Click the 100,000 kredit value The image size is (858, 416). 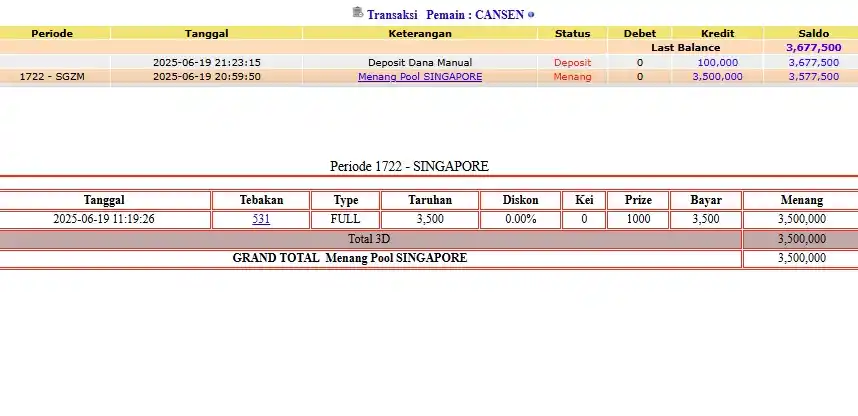click(x=717, y=62)
